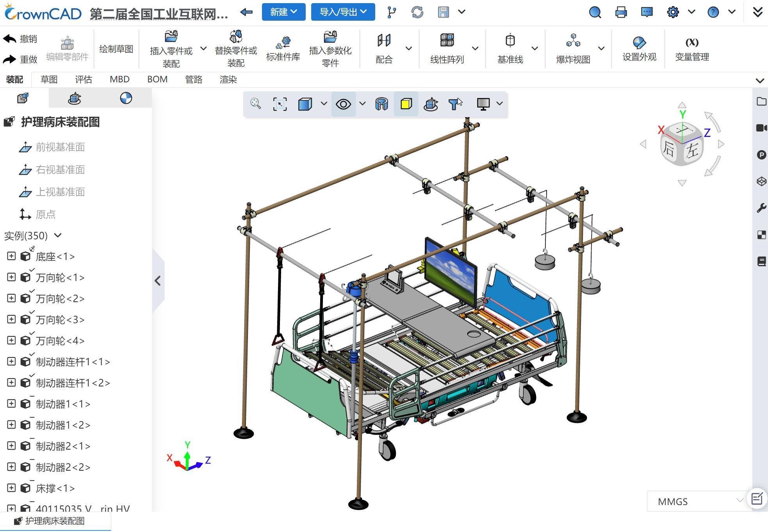Toggle the yellow cube display button
This screenshot has width=768, height=532.
(x=406, y=104)
